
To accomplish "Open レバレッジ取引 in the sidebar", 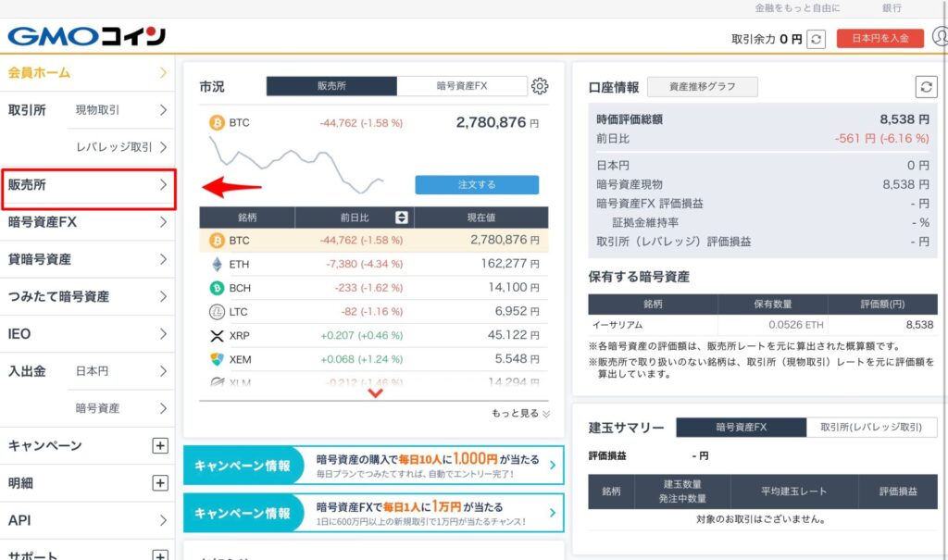I will 121,147.
